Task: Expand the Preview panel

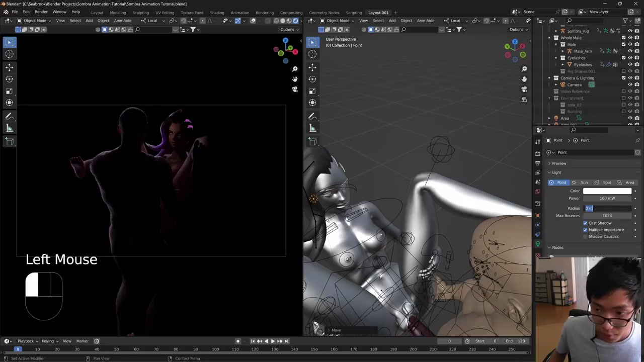Action: point(558,163)
